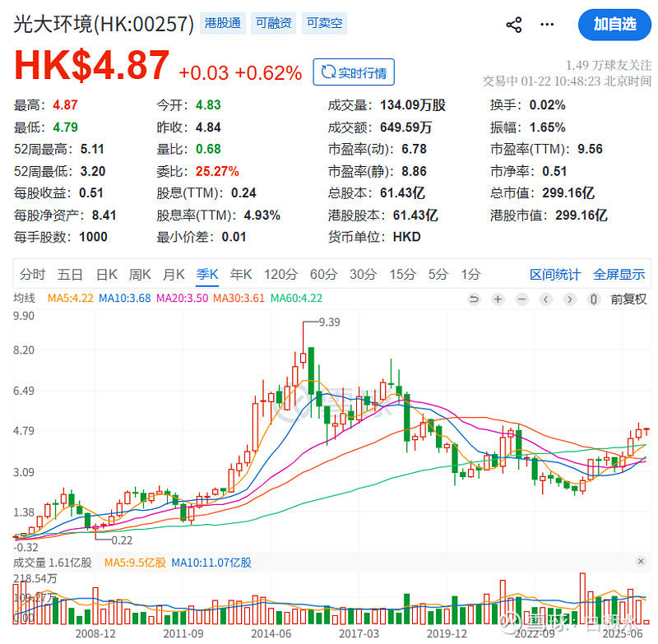Switch to the 五日 chart tab
Screen dimensions: 658x644
pyautogui.click(x=70, y=275)
